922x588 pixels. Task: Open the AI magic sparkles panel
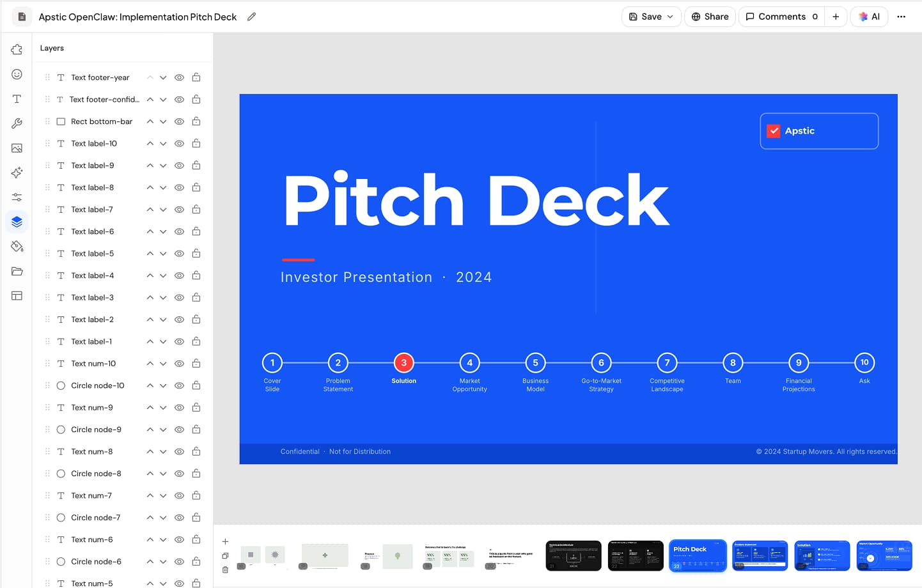point(16,173)
